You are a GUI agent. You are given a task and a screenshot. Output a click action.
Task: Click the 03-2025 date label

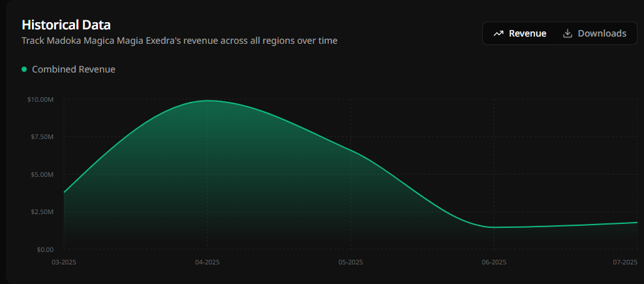click(x=63, y=262)
